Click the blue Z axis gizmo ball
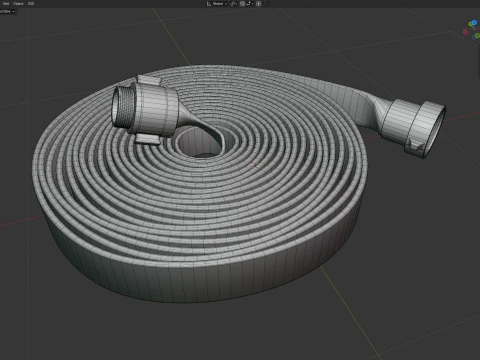 click(474, 23)
